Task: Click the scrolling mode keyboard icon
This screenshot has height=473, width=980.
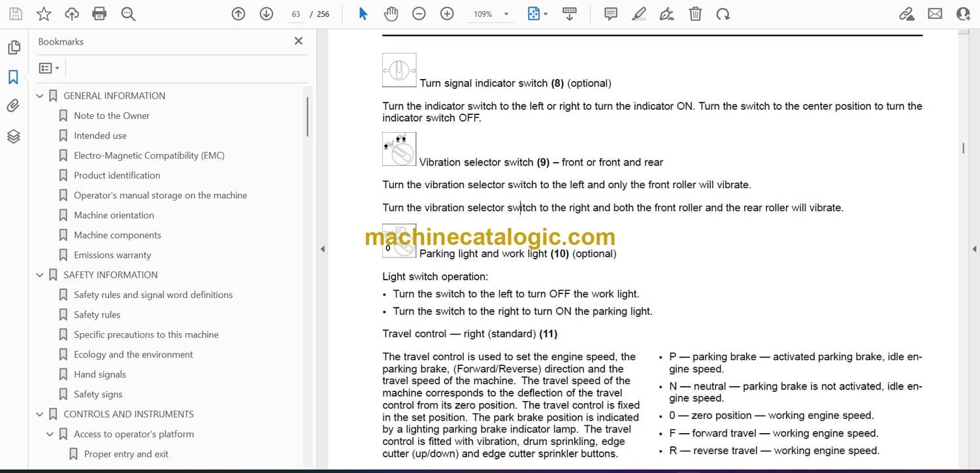Action: coord(570,14)
